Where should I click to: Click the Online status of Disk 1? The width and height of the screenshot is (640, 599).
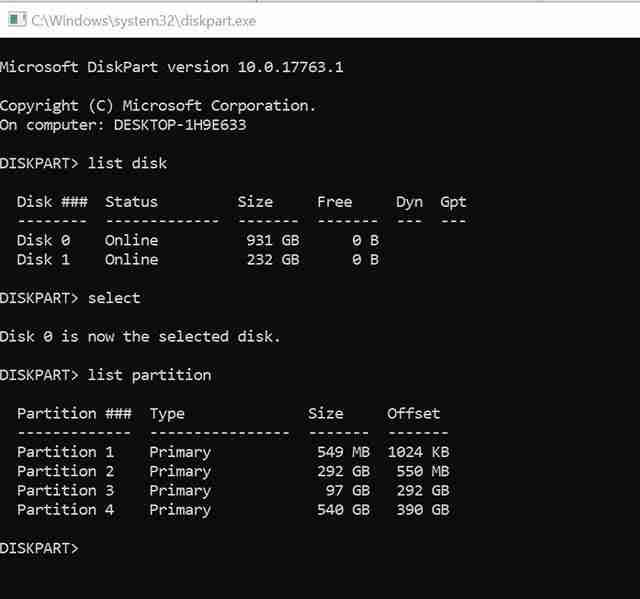click(131, 260)
